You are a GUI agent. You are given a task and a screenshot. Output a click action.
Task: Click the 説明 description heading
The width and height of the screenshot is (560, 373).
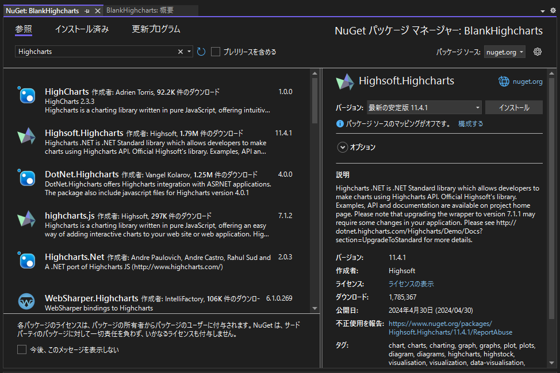(342, 175)
